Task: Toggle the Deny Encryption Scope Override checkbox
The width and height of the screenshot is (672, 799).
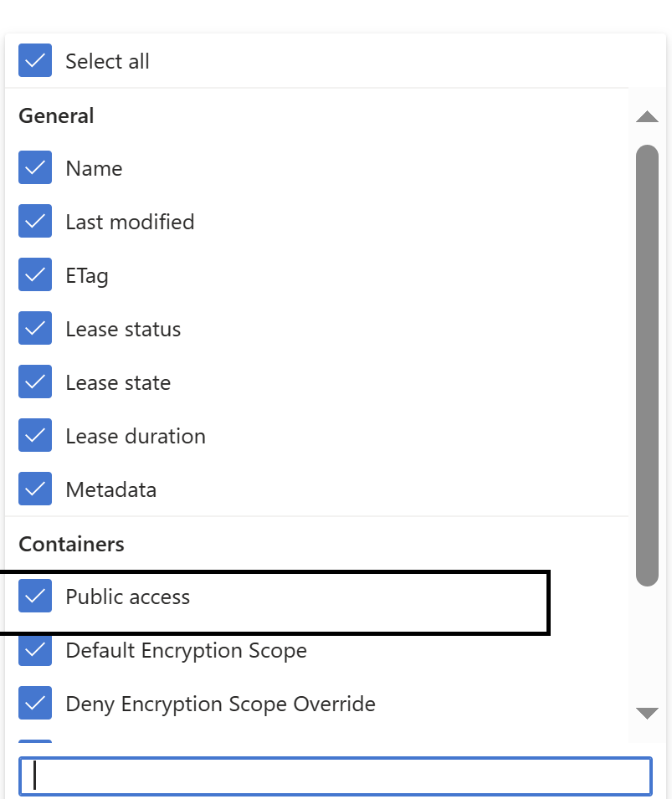Action: pos(34,704)
